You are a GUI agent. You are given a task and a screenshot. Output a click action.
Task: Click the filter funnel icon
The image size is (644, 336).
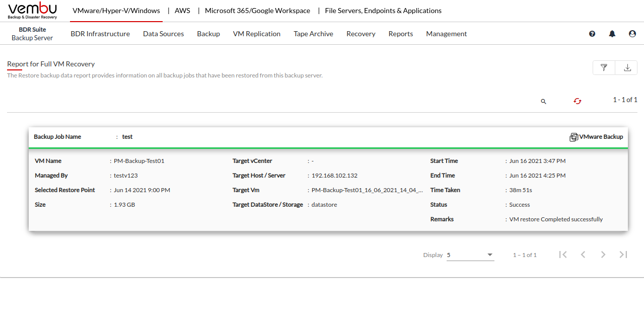[x=604, y=68]
